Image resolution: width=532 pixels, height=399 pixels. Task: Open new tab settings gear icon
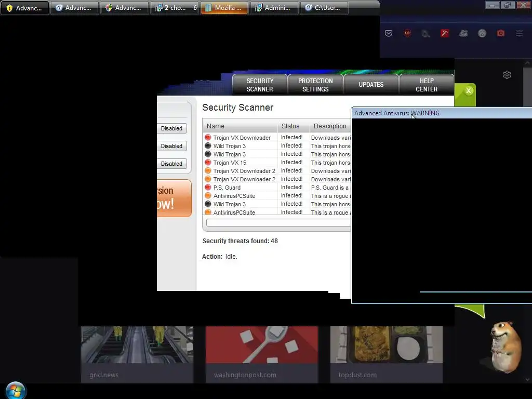point(507,75)
